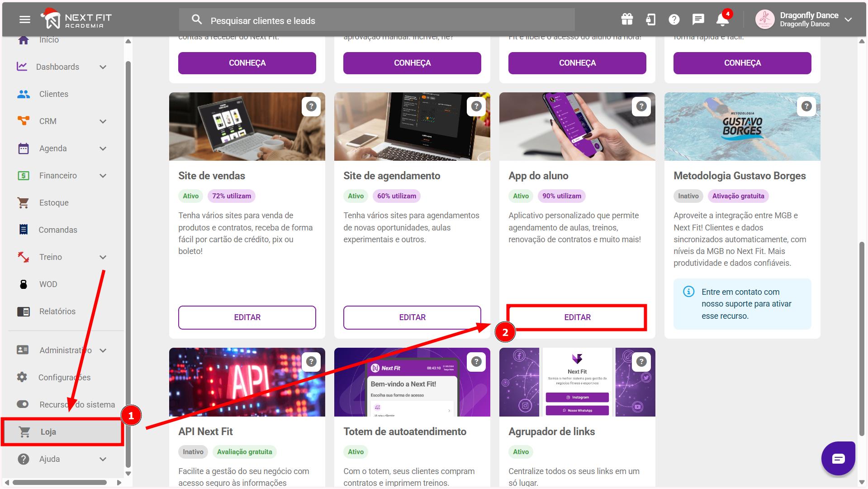Open help icon on Site de vendas card
Screen dimensions: 868x489
coord(311,106)
